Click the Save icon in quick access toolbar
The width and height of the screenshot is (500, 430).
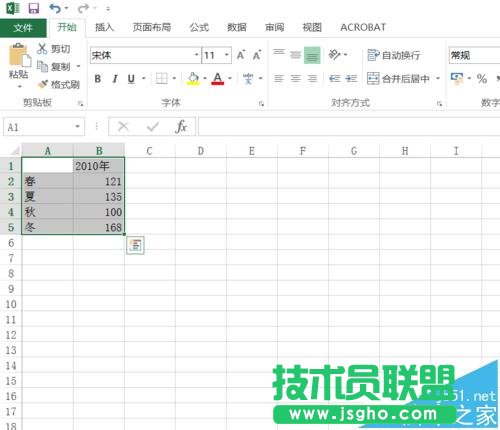click(x=34, y=8)
